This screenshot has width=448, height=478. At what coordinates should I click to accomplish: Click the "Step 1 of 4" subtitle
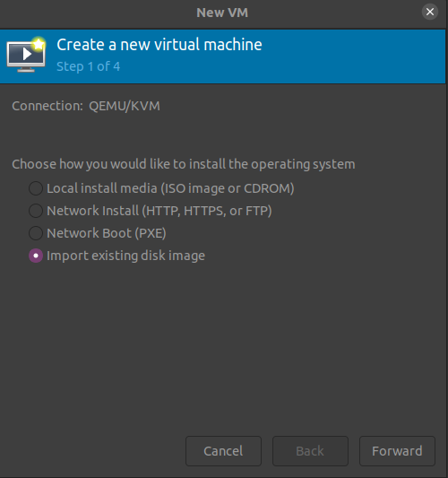pyautogui.click(x=89, y=66)
